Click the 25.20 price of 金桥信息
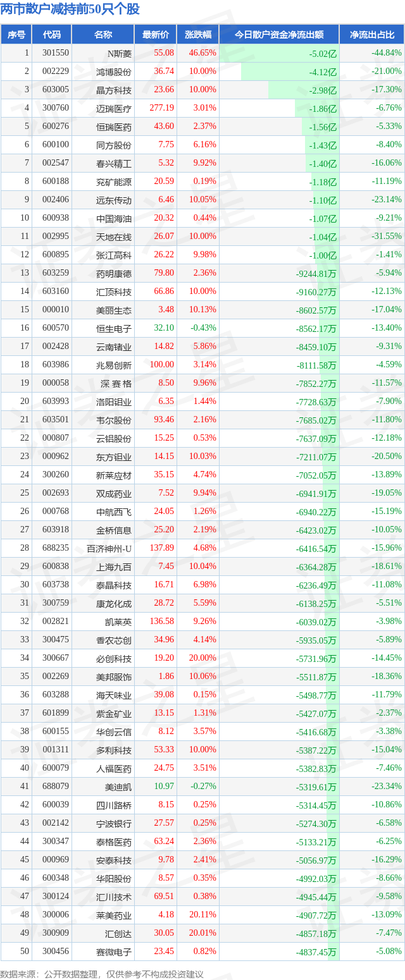Screen dimensions: 405x980 point(164,530)
